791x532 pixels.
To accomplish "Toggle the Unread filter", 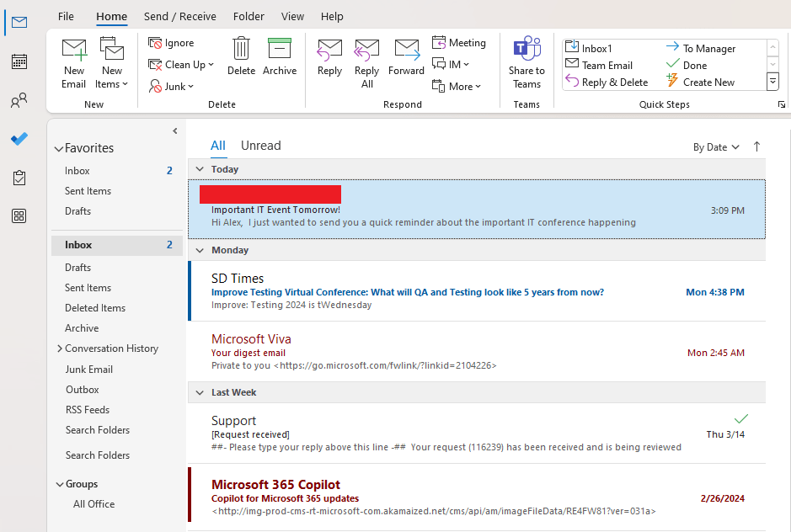I will (x=260, y=146).
